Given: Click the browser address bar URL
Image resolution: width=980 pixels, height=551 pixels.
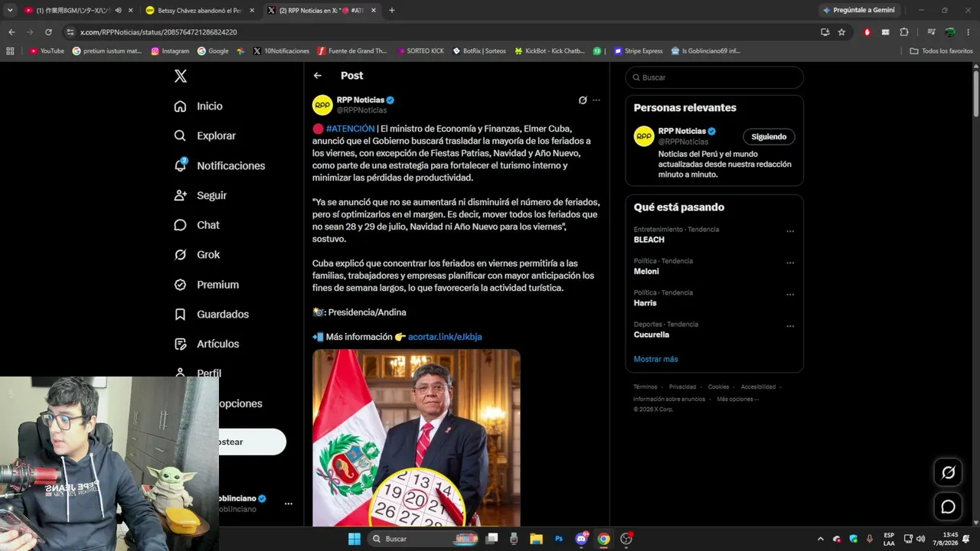Looking at the screenshot, I should tap(158, 32).
